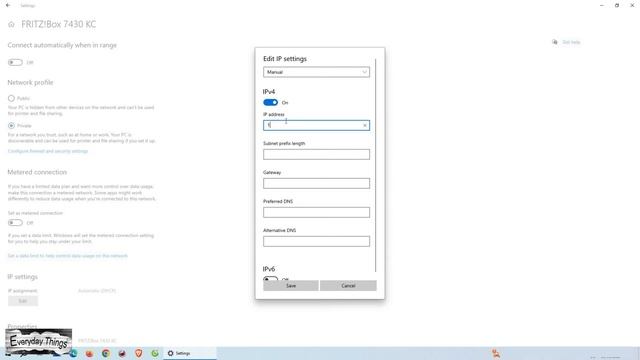
Task: Open Chrome from the taskbar
Action: point(106,353)
